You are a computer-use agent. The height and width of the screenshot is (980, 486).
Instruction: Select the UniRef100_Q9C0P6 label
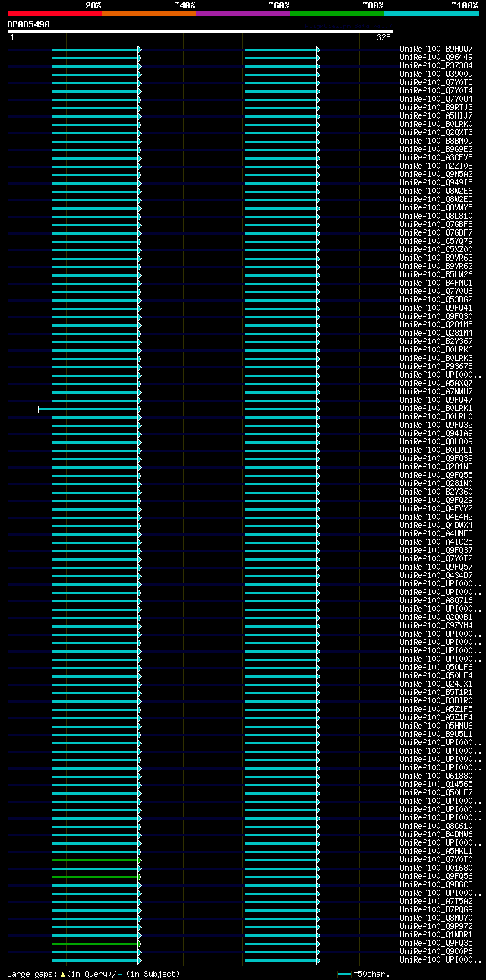click(437, 952)
